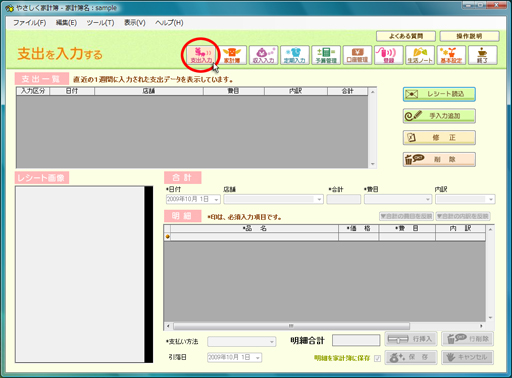Open the ツール(T) menu

[100, 23]
